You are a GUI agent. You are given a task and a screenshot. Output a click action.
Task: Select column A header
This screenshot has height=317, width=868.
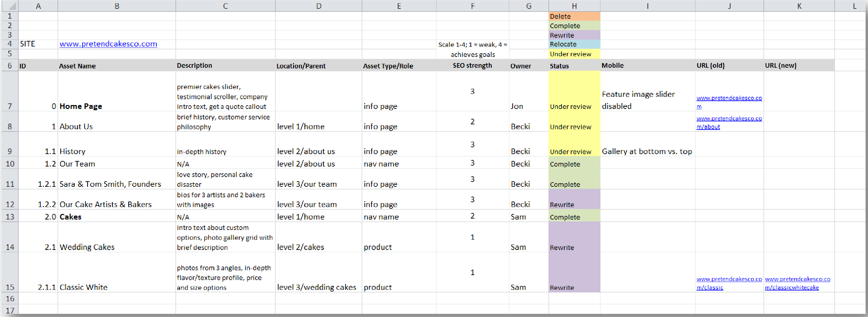tap(38, 6)
